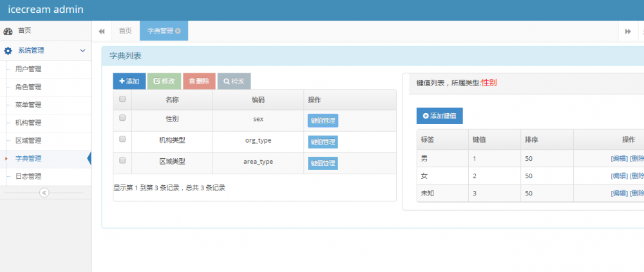This screenshot has height=272, width=644.
Task: Click 键值管理 for the org_type row
Action: pos(323,142)
